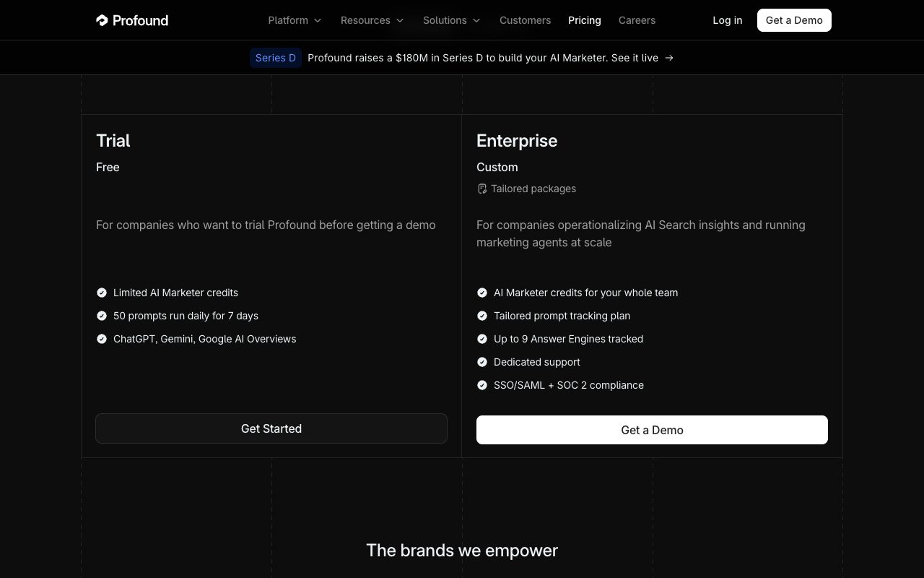Open the Profound raises $180M announcement link
This screenshot has height=578, width=924.
(483, 58)
